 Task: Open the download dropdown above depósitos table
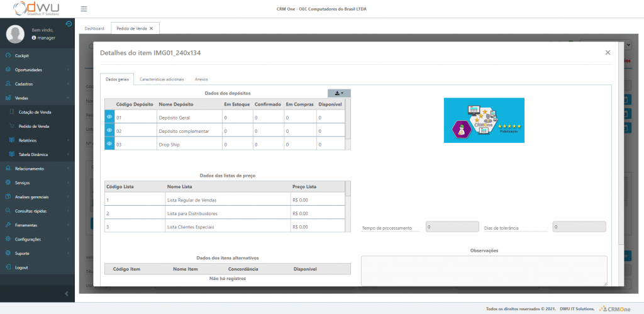(339, 93)
